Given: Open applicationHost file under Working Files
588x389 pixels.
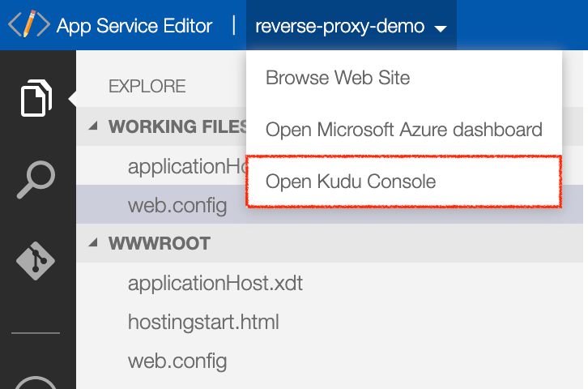Looking at the screenshot, I should click(x=186, y=167).
